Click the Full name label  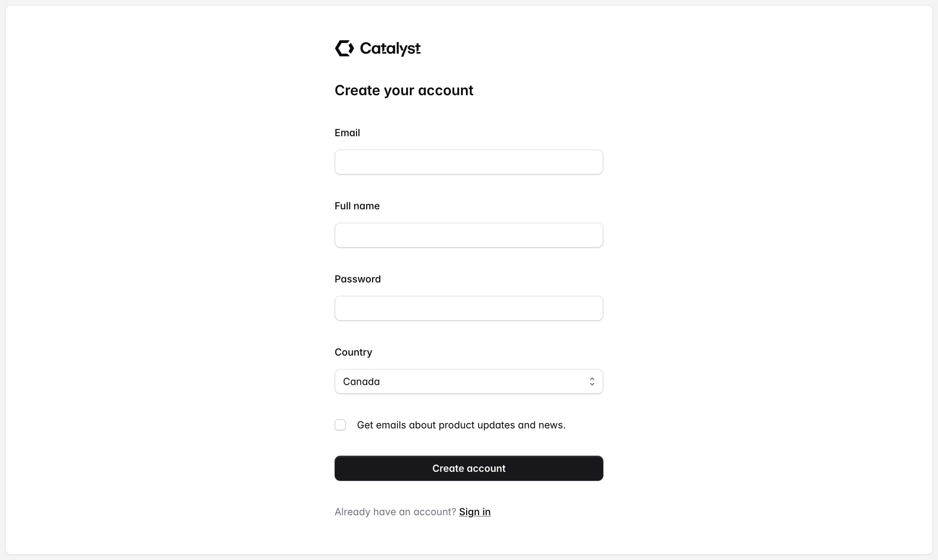(357, 206)
